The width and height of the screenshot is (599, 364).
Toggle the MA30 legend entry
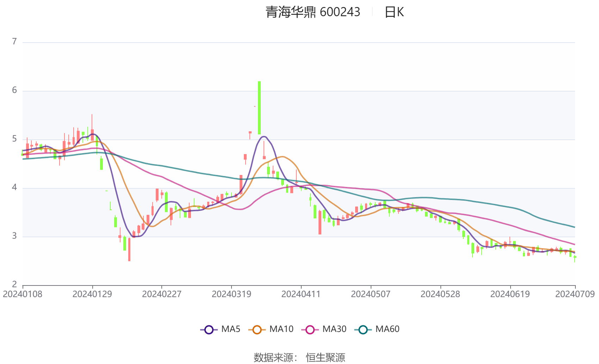click(x=324, y=330)
